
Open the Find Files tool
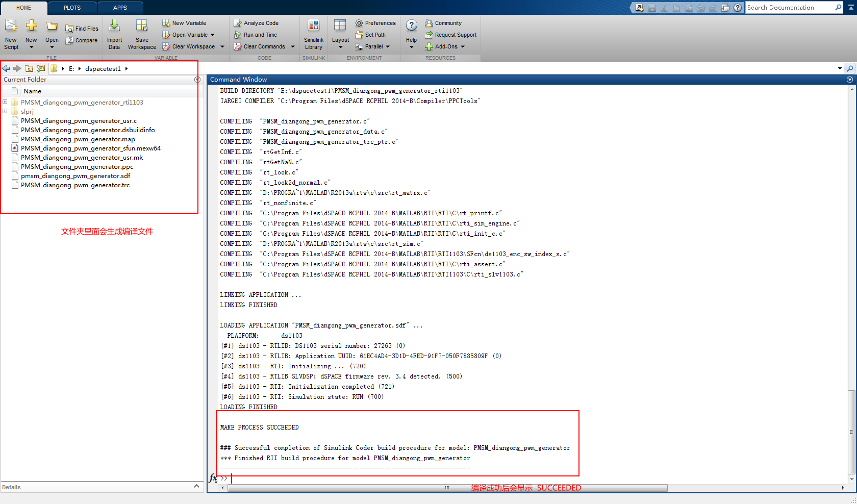point(82,29)
